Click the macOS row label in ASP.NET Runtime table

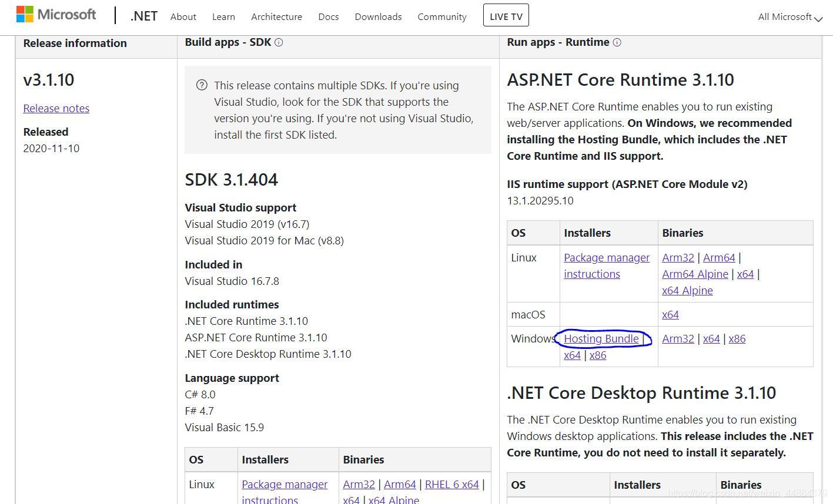coord(528,314)
